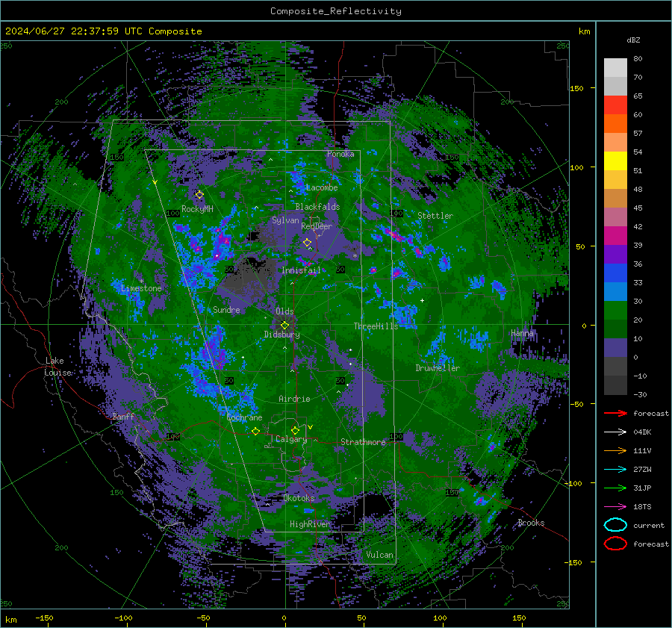Click the Airdrie label
This screenshot has height=628, width=672.
[x=294, y=399]
